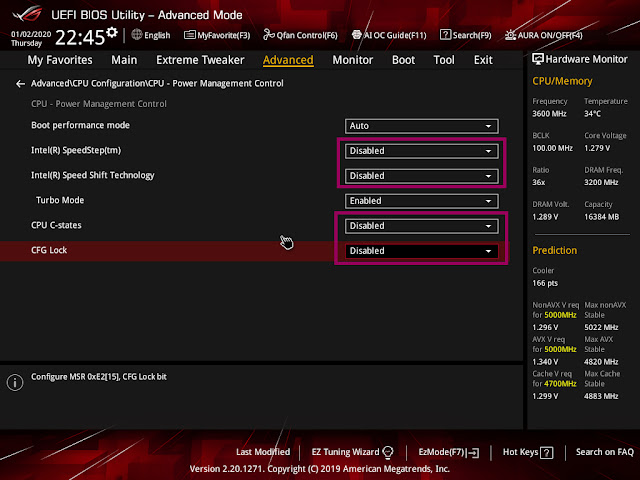Open CFG Lock dropdown
The image size is (640, 480).
point(421,251)
